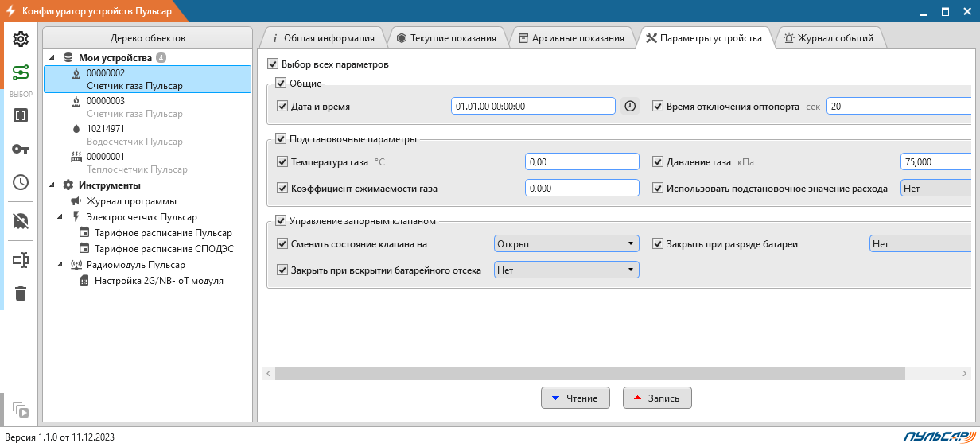
Task: Click the heat meter icon of 00000001
Action: tap(76, 157)
